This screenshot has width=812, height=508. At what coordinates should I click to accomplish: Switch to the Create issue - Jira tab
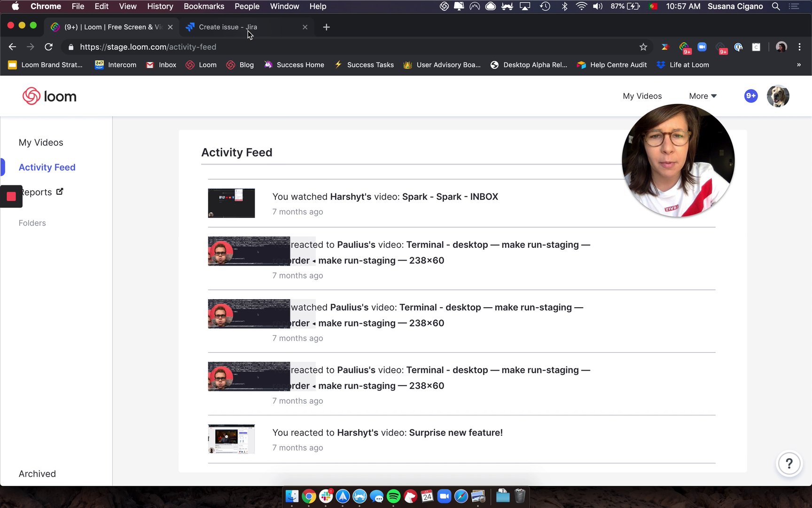point(247,27)
